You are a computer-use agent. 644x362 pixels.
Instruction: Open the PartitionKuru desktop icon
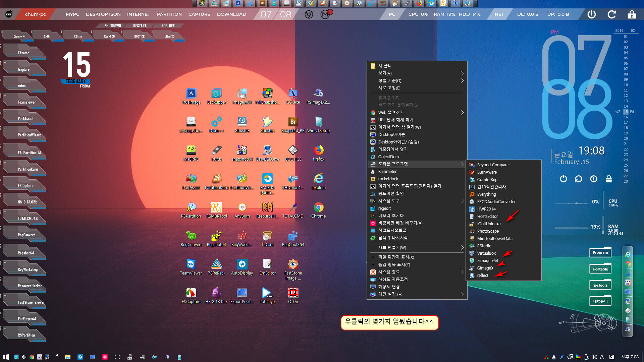(x=216, y=182)
